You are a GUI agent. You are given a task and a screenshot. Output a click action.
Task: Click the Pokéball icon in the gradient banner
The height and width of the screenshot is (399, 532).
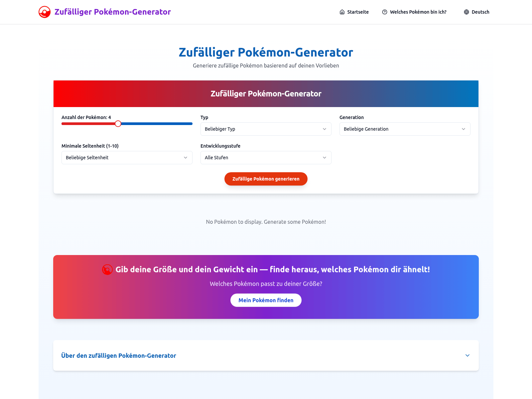click(x=107, y=270)
